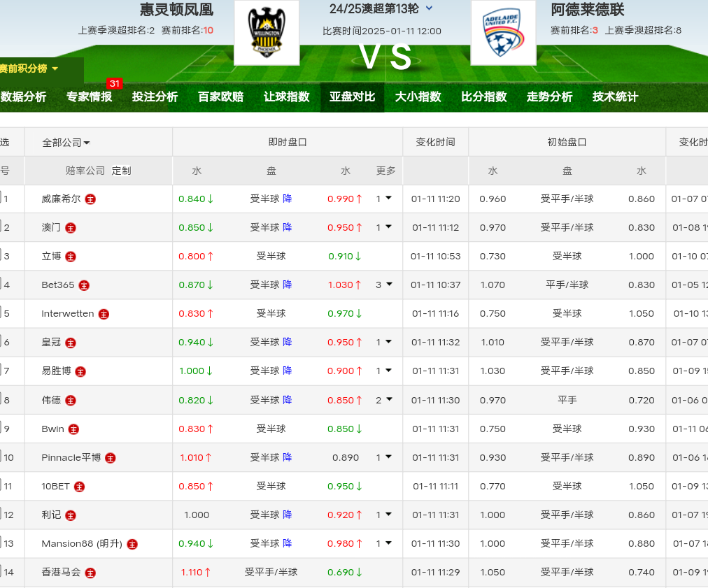Expand more odds for 利记
Screen dimensions: 708x588
[384, 515]
